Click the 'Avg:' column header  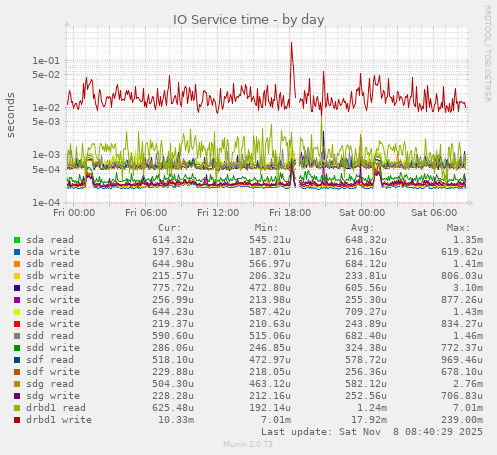[x=362, y=228]
